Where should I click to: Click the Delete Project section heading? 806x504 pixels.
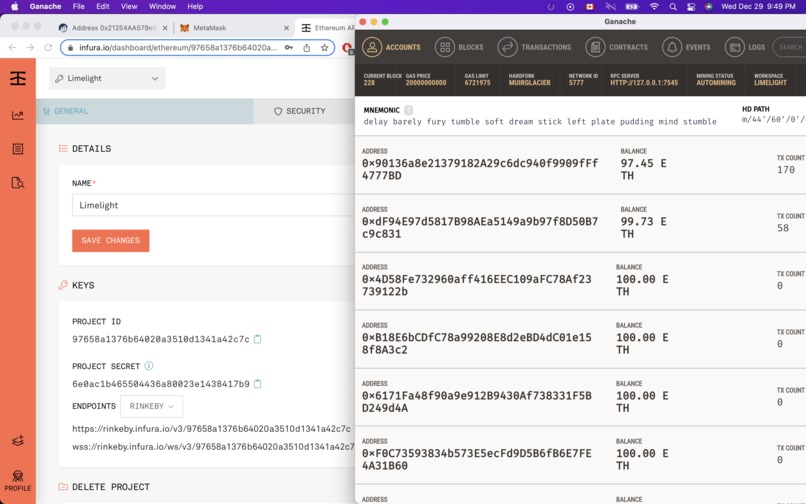point(111,487)
